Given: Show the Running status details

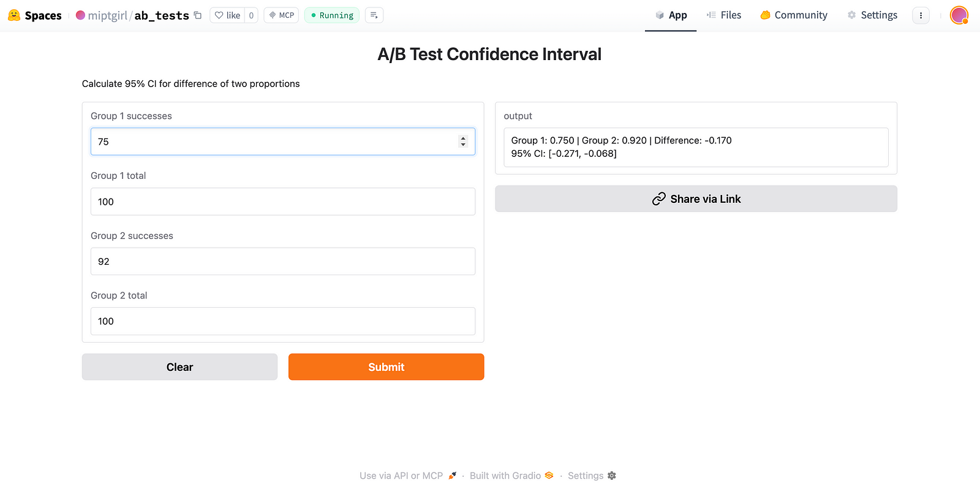Looking at the screenshot, I should [331, 15].
